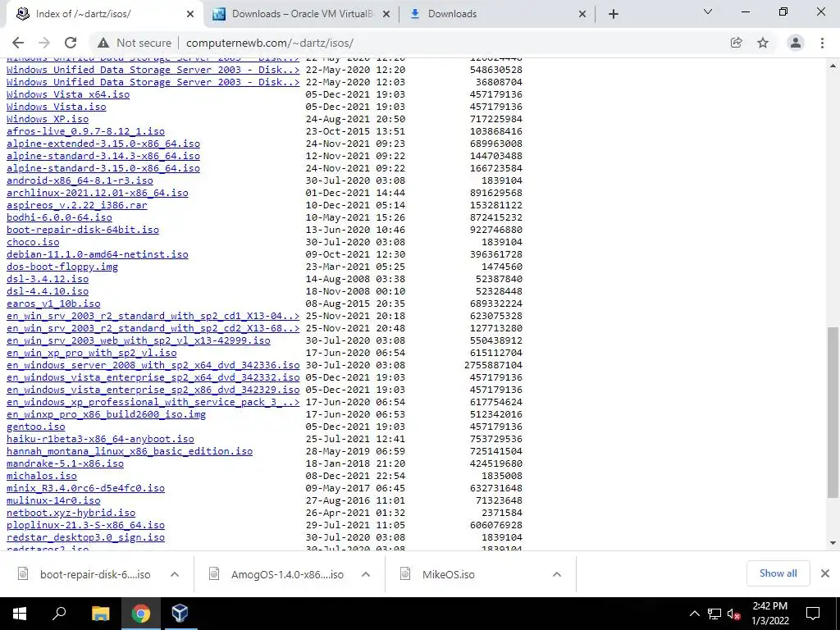Expand options for AmogOS download
Screen dimensions: 840x630
pos(366,574)
